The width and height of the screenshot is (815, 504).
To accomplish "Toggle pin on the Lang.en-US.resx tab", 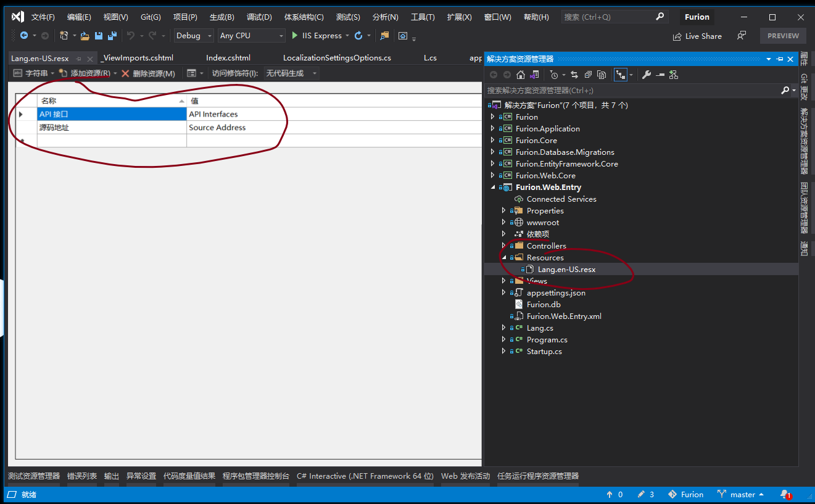I will point(79,59).
